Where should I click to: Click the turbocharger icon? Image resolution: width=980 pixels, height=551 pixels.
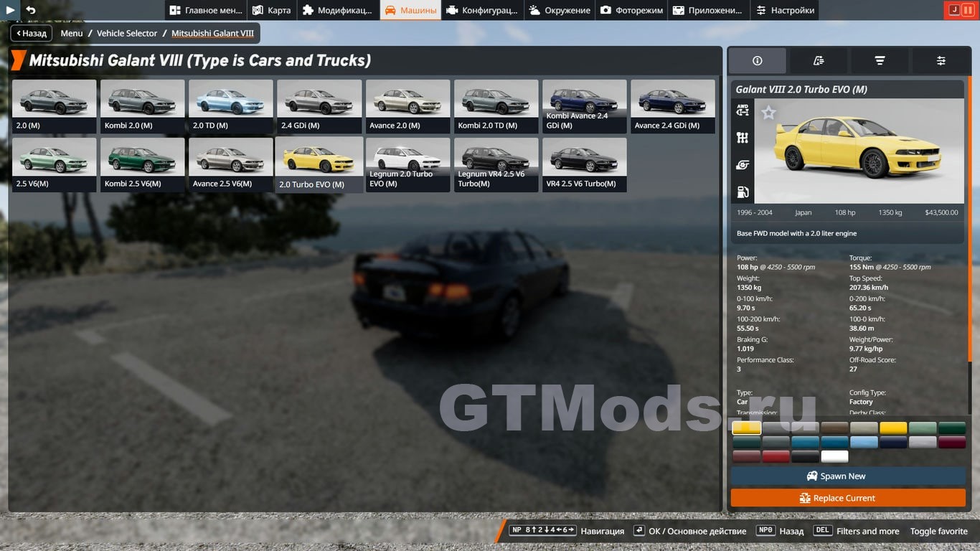[743, 165]
